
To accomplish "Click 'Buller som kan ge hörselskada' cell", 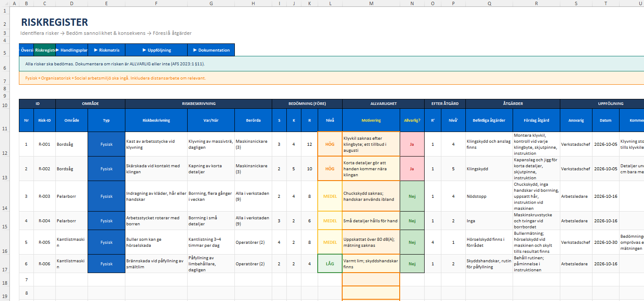I will pos(156,242).
